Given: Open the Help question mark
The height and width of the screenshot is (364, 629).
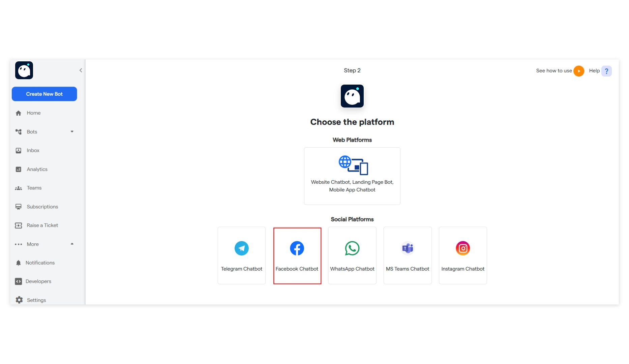Looking at the screenshot, I should [606, 71].
